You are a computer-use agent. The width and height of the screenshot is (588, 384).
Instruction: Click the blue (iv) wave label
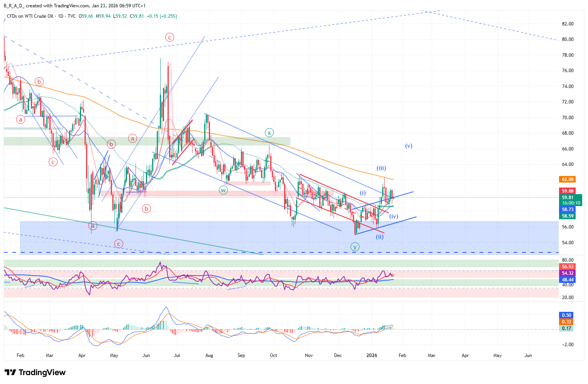[393, 217]
